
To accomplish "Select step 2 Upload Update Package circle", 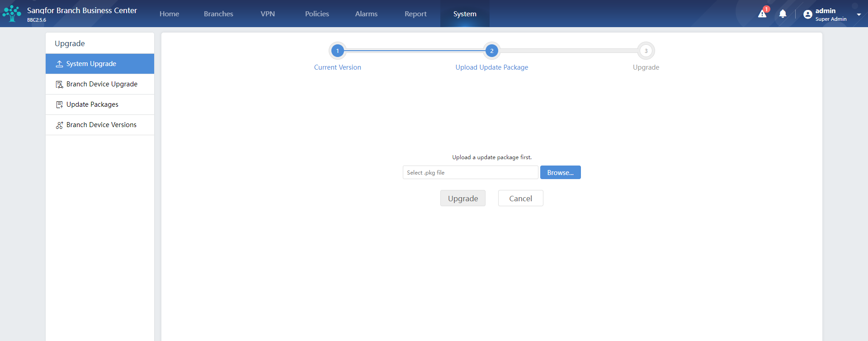I will 492,51.
